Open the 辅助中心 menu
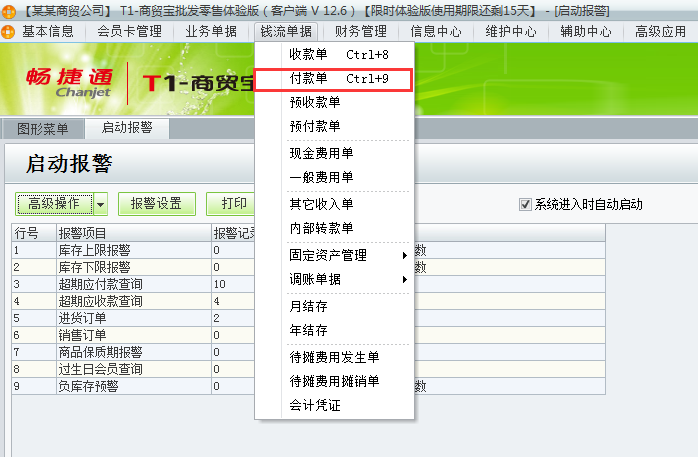This screenshot has height=457, width=698. click(586, 32)
